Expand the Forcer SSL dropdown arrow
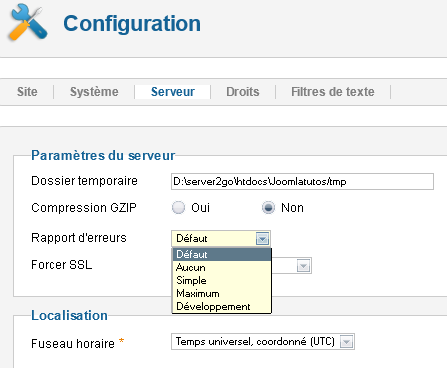Screen dimensions: 447x368 pyautogui.click(x=303, y=266)
